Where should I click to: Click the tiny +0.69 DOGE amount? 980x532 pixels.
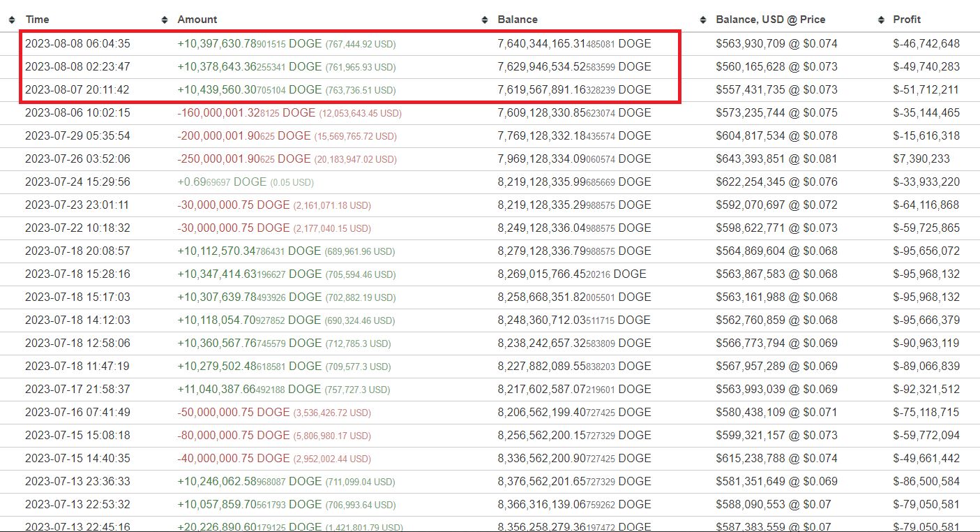222,182
